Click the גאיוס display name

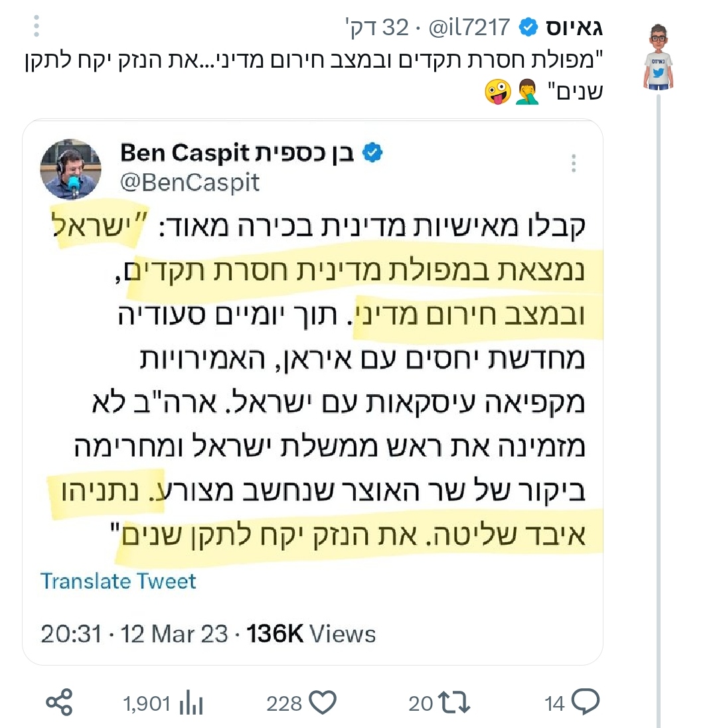coord(574,27)
